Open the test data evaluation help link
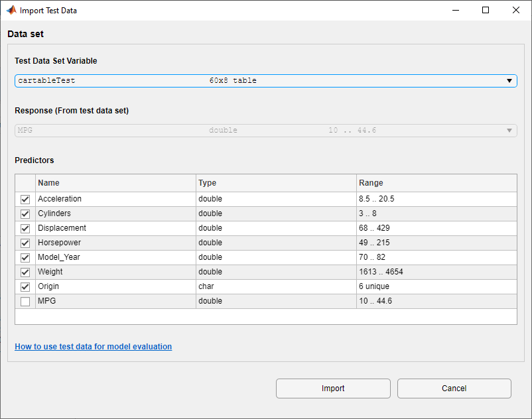The image size is (532, 419). (x=93, y=346)
